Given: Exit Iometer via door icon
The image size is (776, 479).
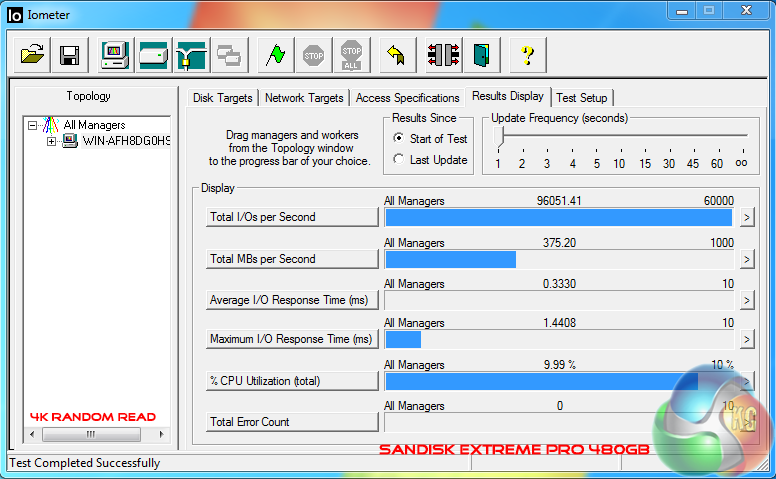Looking at the screenshot, I should tap(482, 55).
